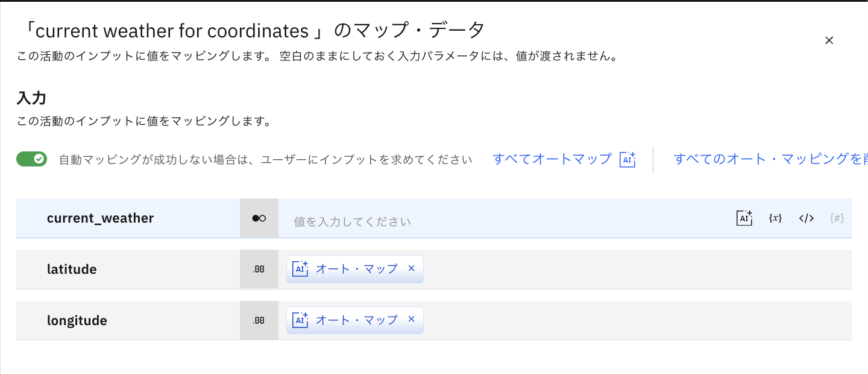Remove the auto-map from longitude
868x374 pixels.
(x=412, y=320)
